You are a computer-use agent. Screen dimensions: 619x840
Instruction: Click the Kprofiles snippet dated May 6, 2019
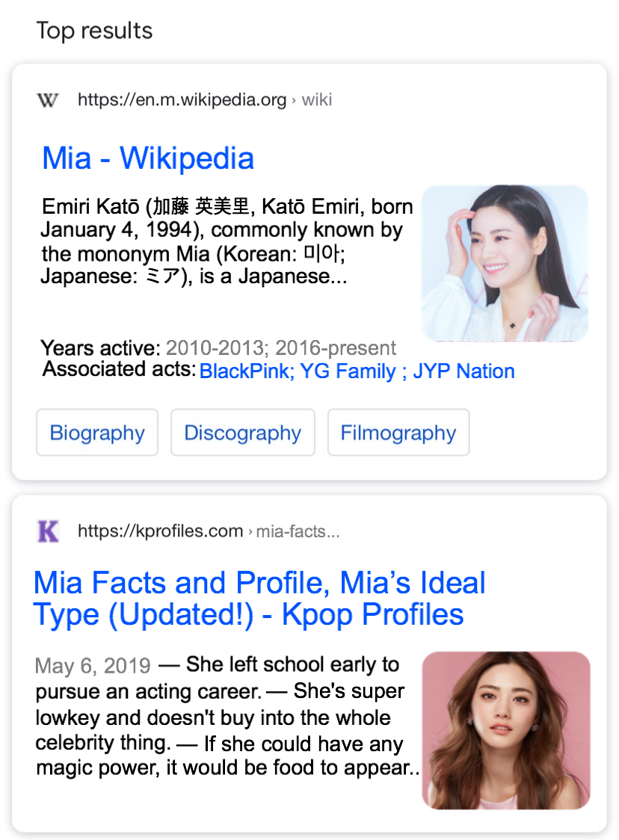pyautogui.click(x=227, y=716)
